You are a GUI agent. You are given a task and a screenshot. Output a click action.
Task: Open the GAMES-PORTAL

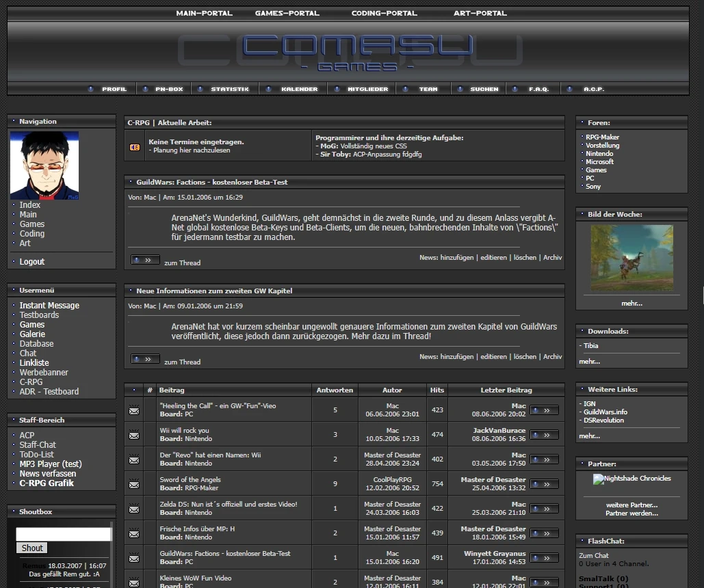[x=287, y=14]
